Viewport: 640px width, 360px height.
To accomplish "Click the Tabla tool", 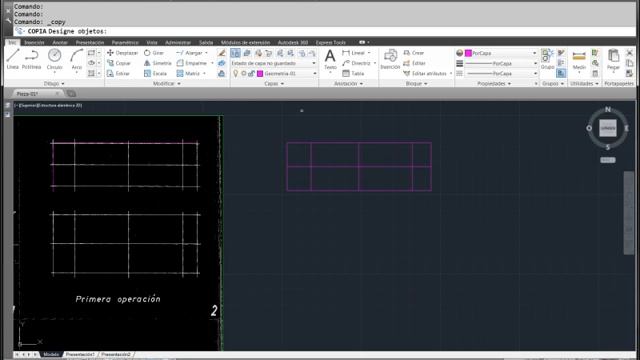I will coord(353,73).
